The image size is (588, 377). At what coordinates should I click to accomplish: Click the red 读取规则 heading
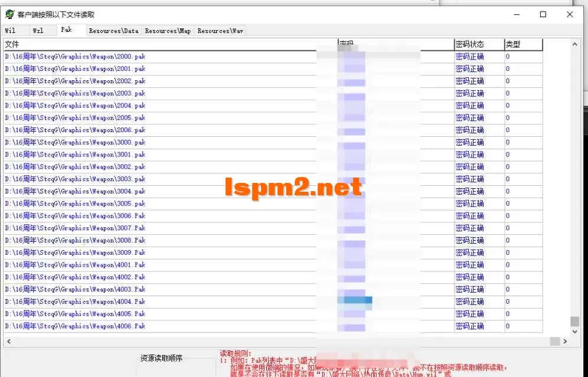pos(236,353)
